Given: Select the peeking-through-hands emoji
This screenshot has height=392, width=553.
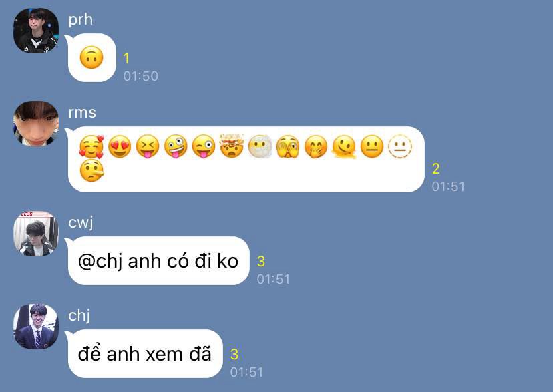Looking at the screenshot, I should pos(288,146).
